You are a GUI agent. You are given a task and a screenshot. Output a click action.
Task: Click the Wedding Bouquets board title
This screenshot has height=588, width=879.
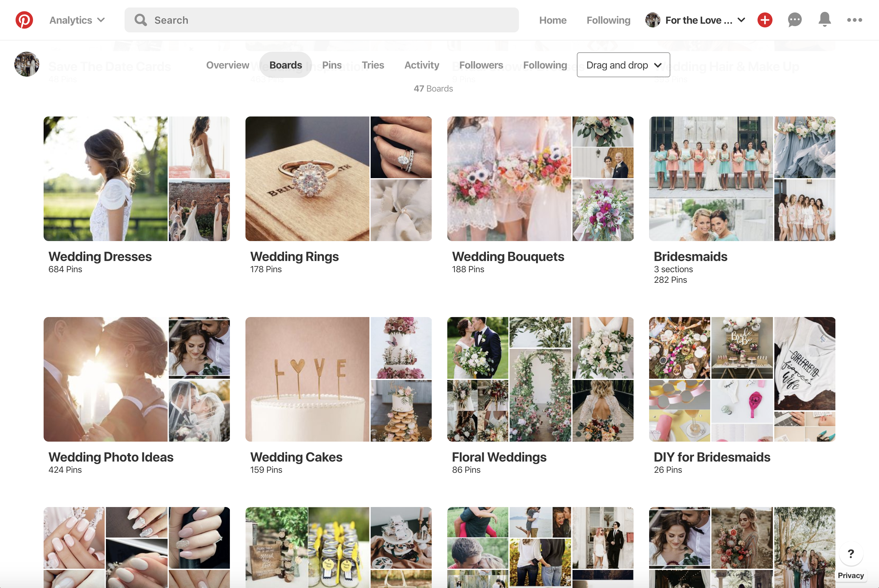(x=508, y=257)
